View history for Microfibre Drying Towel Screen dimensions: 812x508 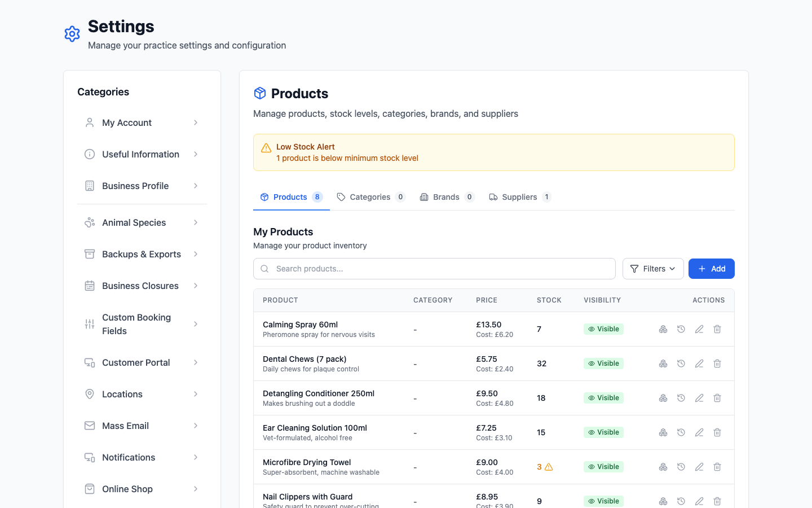(x=681, y=467)
